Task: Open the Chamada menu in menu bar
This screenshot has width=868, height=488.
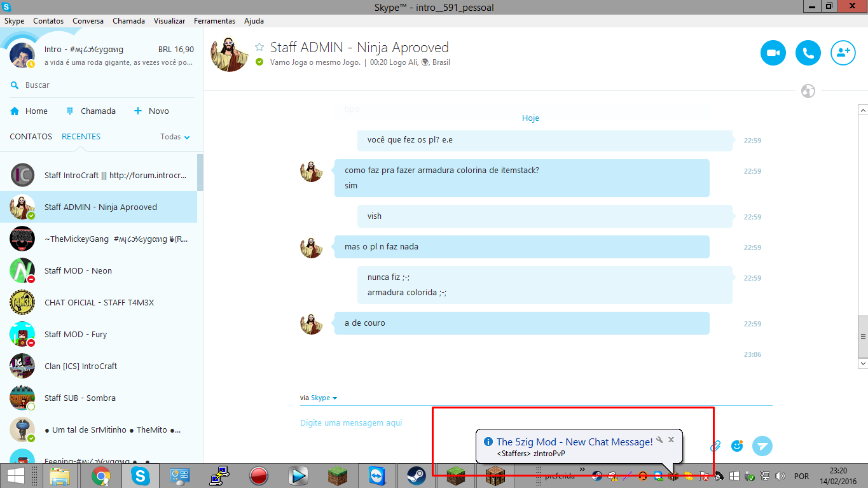Action: tap(129, 21)
